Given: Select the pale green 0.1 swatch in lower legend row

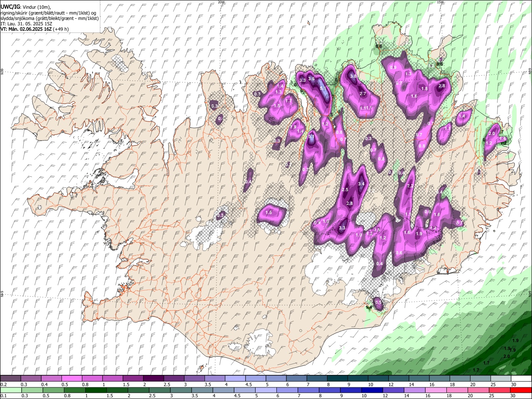Looking at the screenshot, I should coord(11,390).
